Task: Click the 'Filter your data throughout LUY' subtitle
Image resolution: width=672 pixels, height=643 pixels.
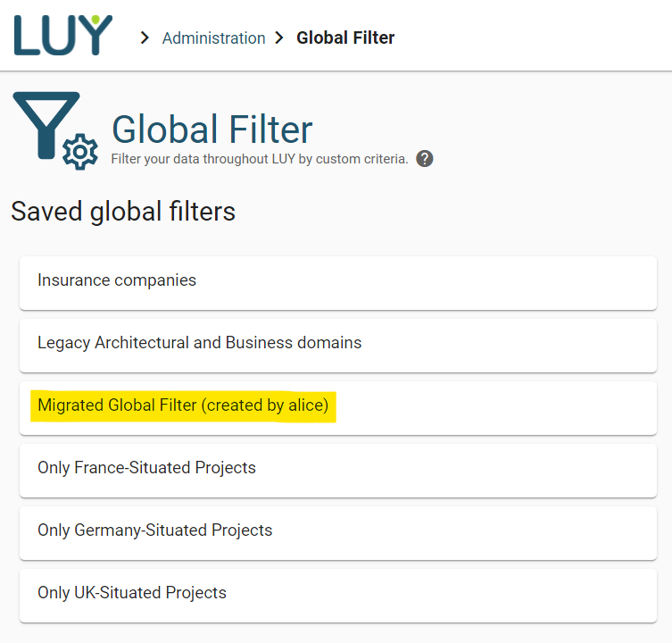Action: pyautogui.click(x=259, y=159)
